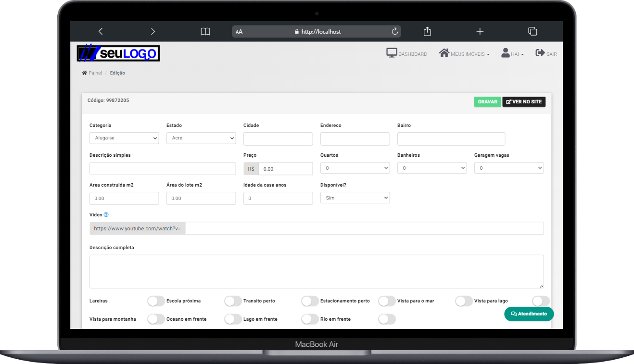Reload the localhost page

click(395, 31)
